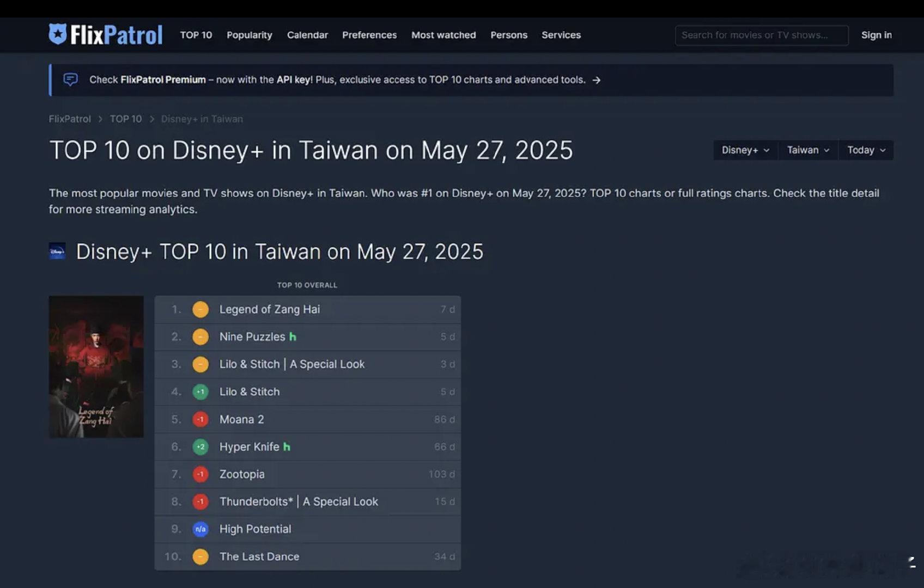The width and height of the screenshot is (924, 588).
Task: Click the green +1 badge on rank 4
Action: (200, 391)
